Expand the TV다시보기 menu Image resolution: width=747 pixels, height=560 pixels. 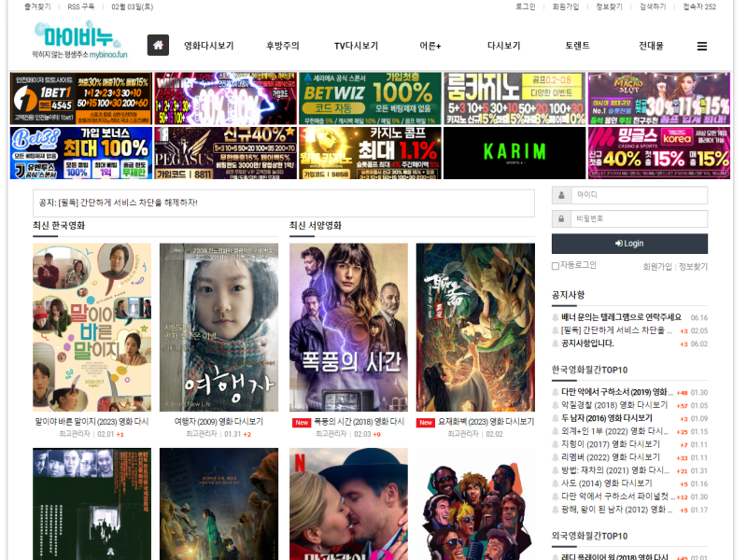pyautogui.click(x=356, y=46)
